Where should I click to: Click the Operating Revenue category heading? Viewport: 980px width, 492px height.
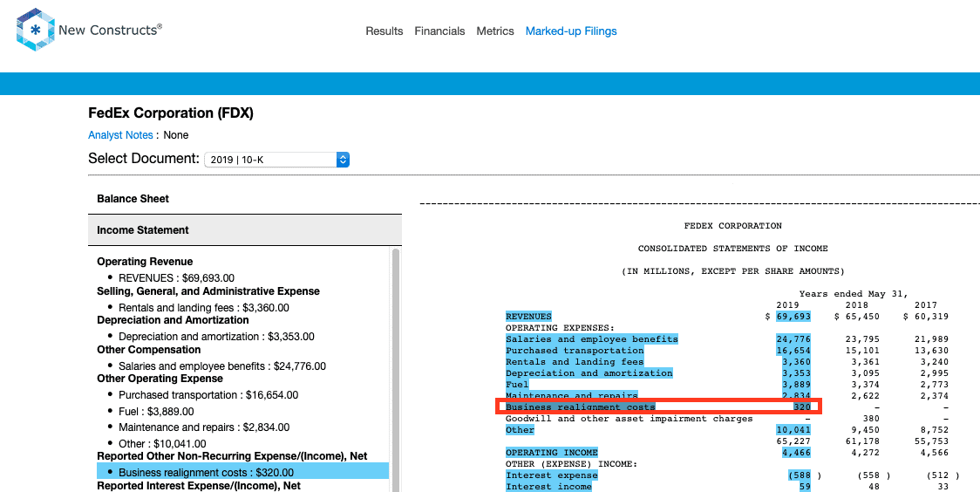click(x=145, y=262)
